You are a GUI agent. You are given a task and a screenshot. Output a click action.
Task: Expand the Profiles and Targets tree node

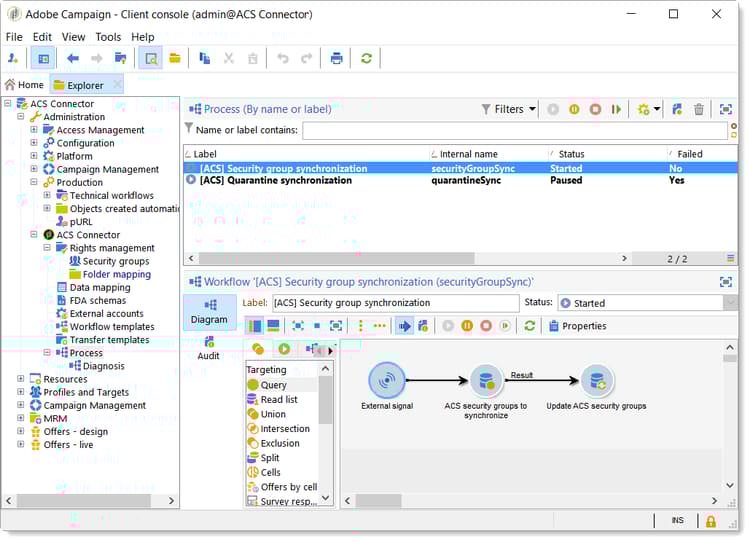coord(21,391)
